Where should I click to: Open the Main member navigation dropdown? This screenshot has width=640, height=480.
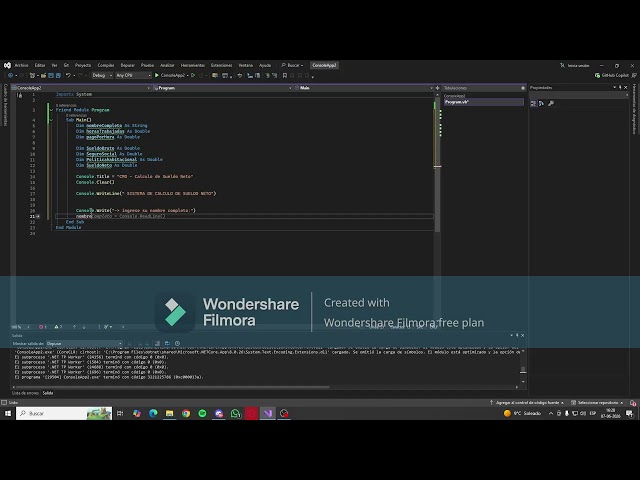click(364, 88)
